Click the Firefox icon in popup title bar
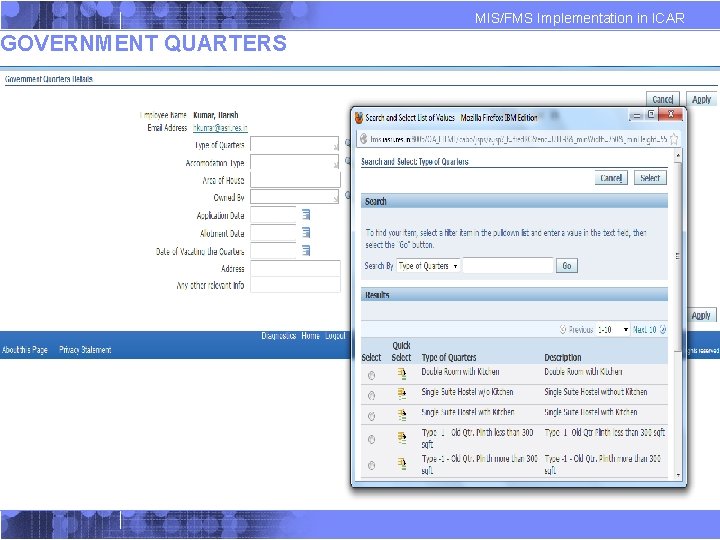 (359, 118)
